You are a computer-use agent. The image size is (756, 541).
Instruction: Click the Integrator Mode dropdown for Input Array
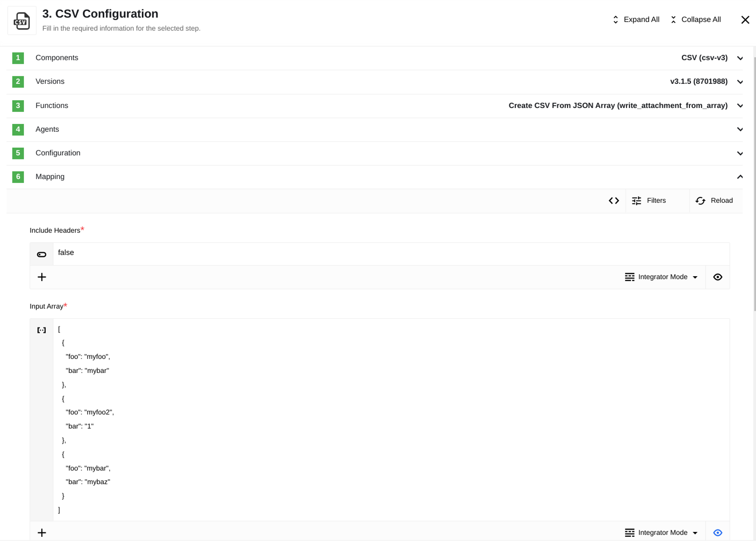coord(661,532)
